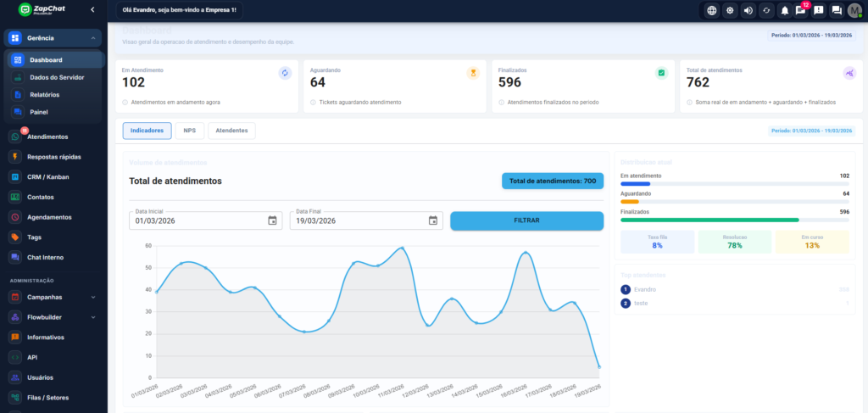This screenshot has height=413, width=868.
Task: Switch to the Atendentes tab
Action: (231, 131)
